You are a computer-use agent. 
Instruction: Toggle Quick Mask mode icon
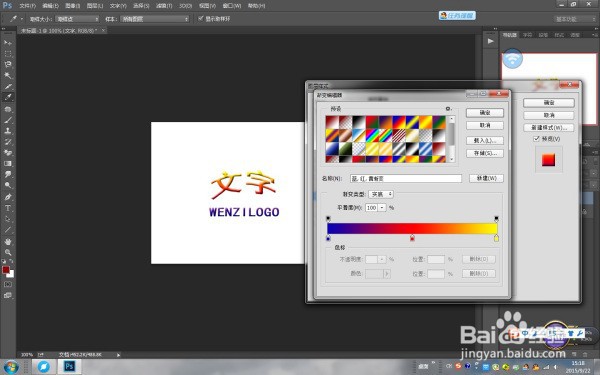pos(8,284)
